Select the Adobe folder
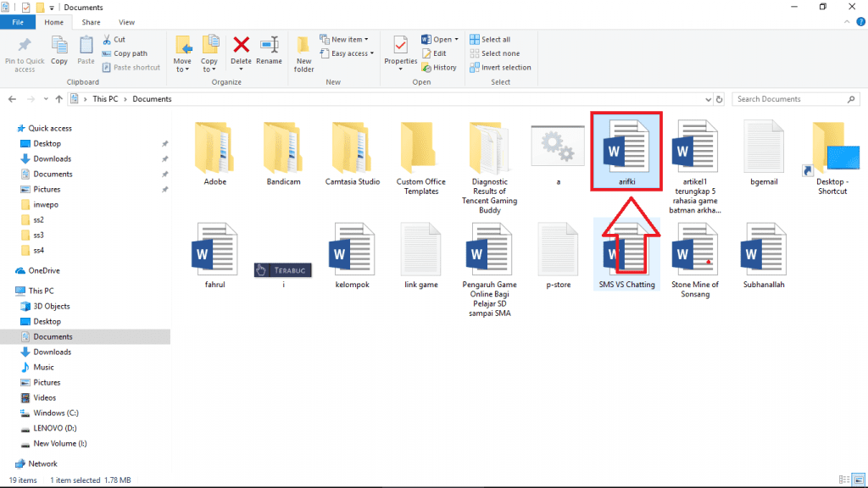 click(214, 152)
